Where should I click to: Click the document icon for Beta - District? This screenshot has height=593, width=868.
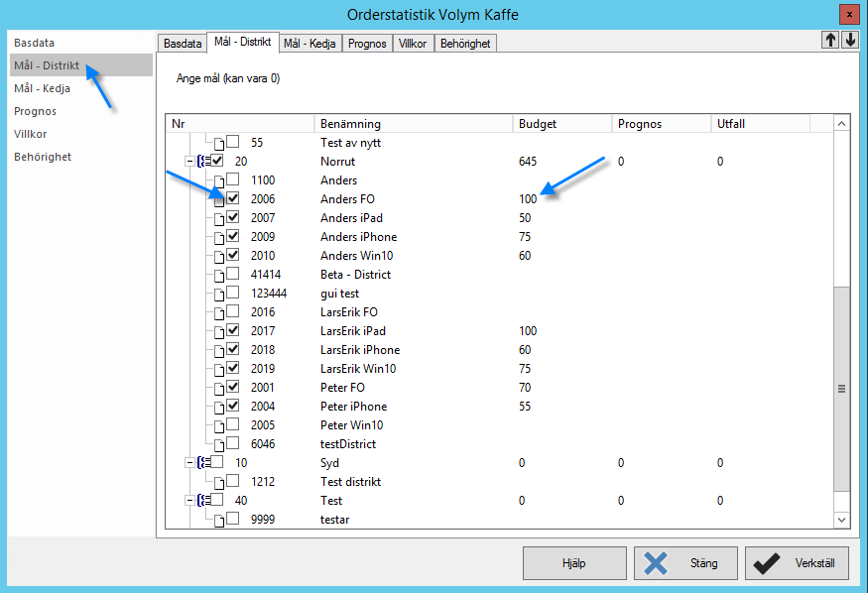219,276
